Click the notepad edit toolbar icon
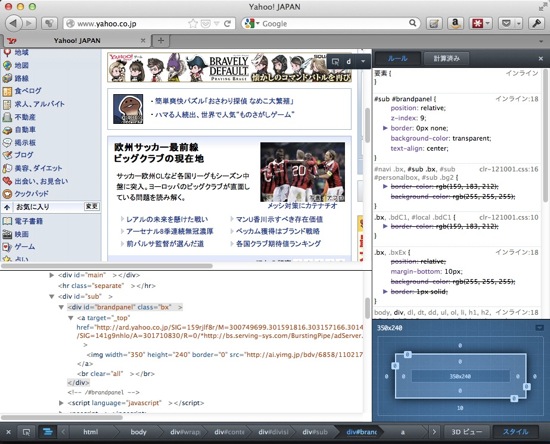This screenshot has width=550, height=444. click(434, 23)
